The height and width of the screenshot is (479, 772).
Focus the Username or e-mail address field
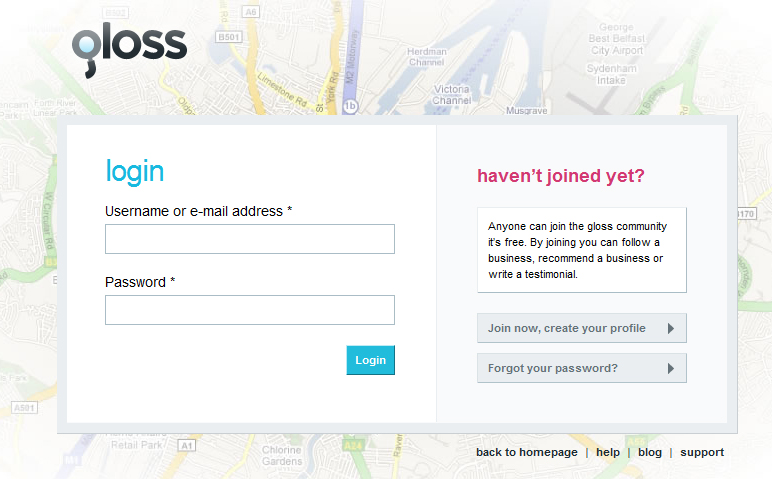(250, 239)
